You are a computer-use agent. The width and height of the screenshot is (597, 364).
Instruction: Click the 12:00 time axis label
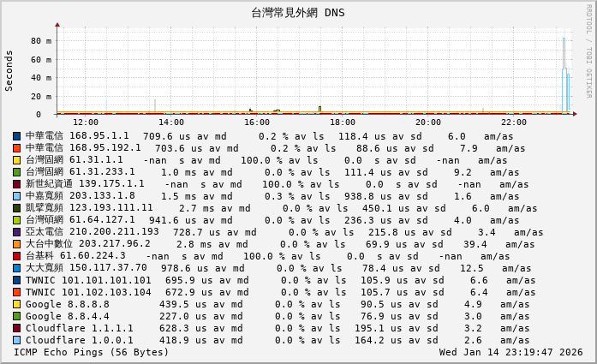click(x=86, y=122)
